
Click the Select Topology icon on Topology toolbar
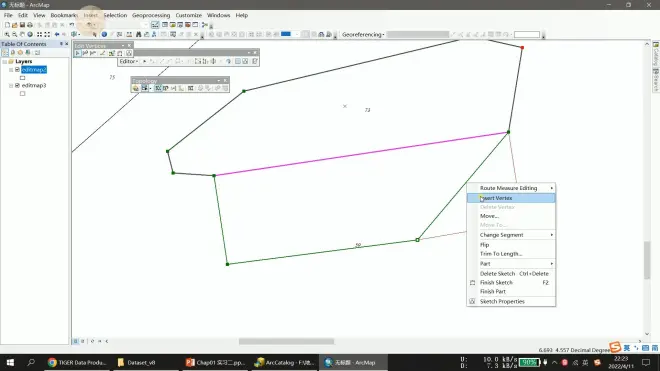pyautogui.click(x=136, y=88)
